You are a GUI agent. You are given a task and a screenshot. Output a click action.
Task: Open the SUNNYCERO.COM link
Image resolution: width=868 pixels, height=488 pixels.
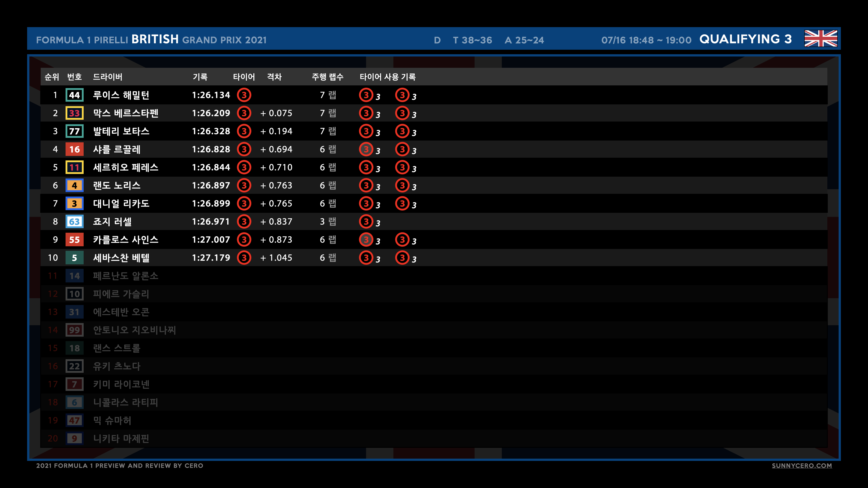point(802,465)
